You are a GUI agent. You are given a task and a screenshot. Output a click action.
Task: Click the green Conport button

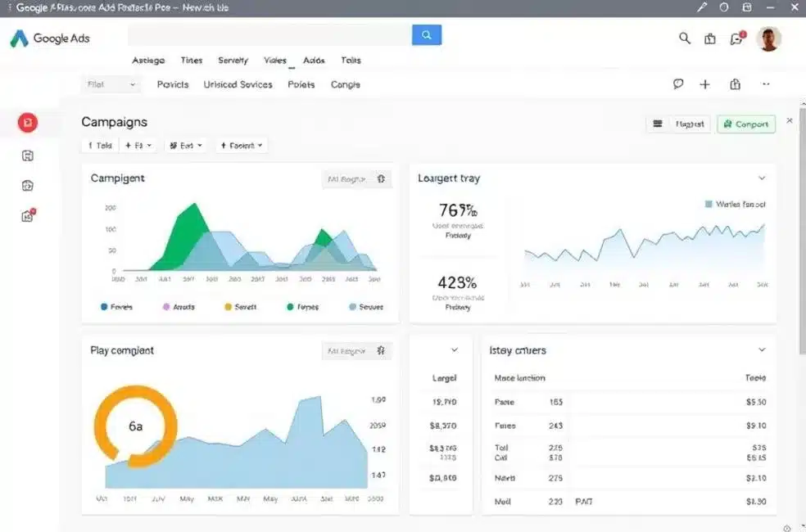[x=745, y=124]
